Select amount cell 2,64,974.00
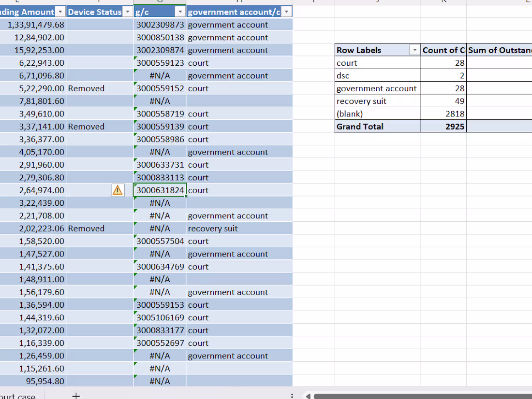The width and height of the screenshot is (532, 399). pyautogui.click(x=32, y=190)
